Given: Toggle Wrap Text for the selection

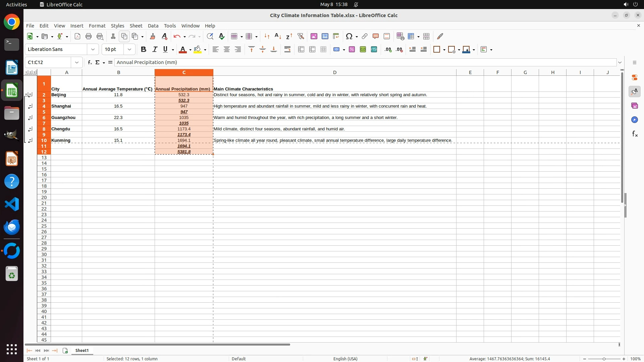Looking at the screenshot, I should (x=287, y=50).
